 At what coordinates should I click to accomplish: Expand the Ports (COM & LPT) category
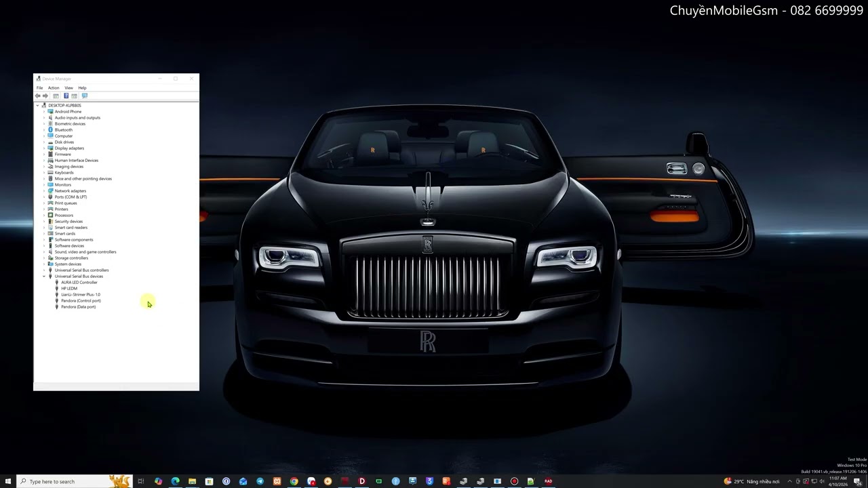pos(44,197)
